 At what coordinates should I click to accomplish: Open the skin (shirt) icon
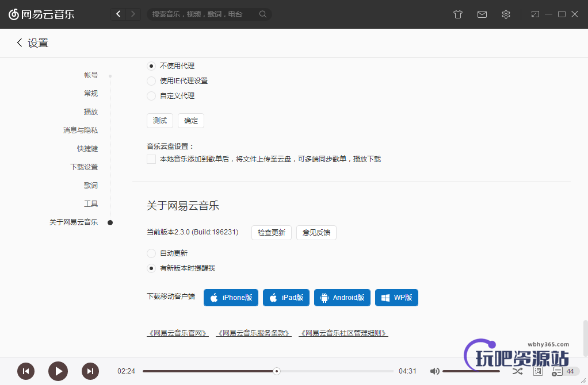(x=458, y=14)
